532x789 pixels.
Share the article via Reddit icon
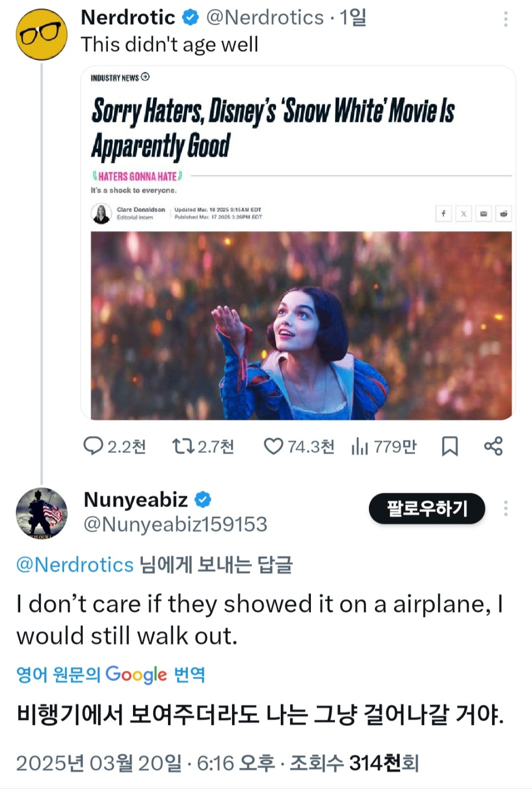(x=504, y=214)
